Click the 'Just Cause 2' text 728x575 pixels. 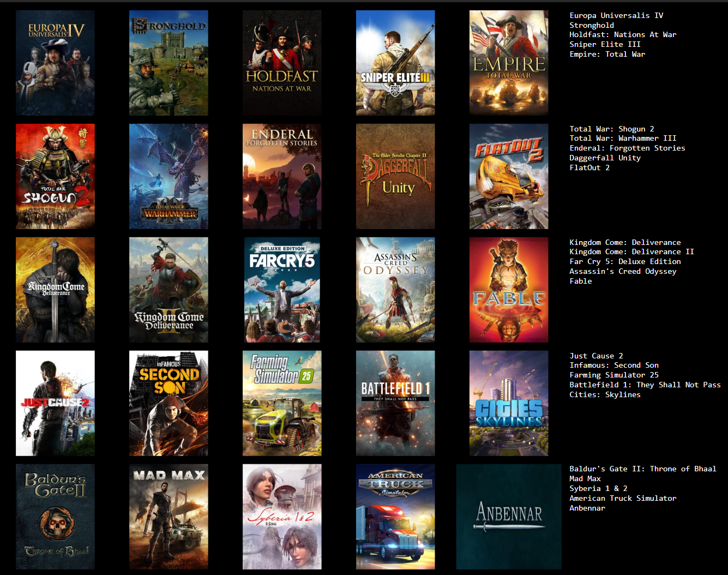pos(596,356)
